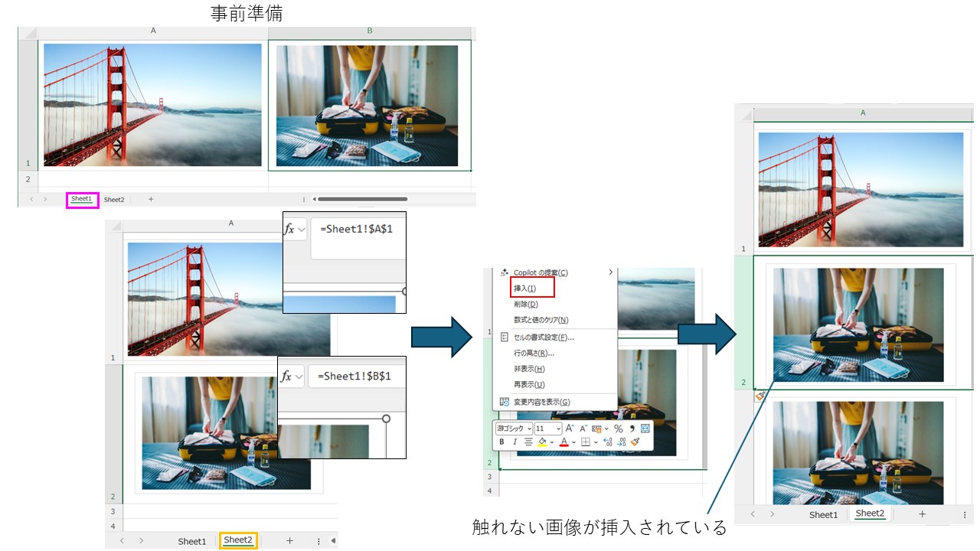
Task: Click the format painter brush icon
Action: [x=635, y=442]
